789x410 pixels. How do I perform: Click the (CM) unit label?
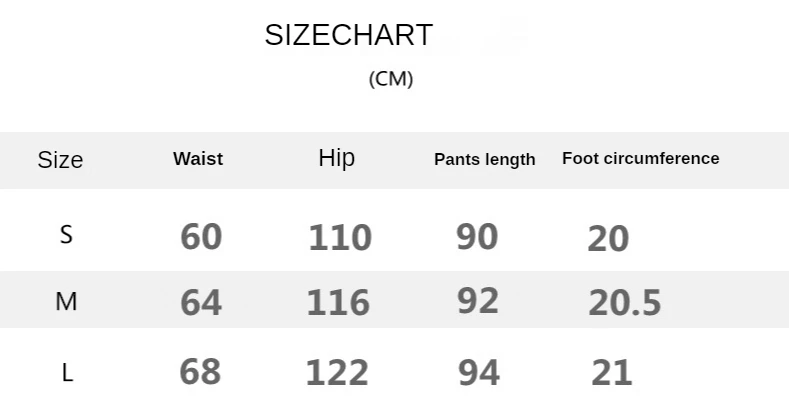tap(391, 79)
